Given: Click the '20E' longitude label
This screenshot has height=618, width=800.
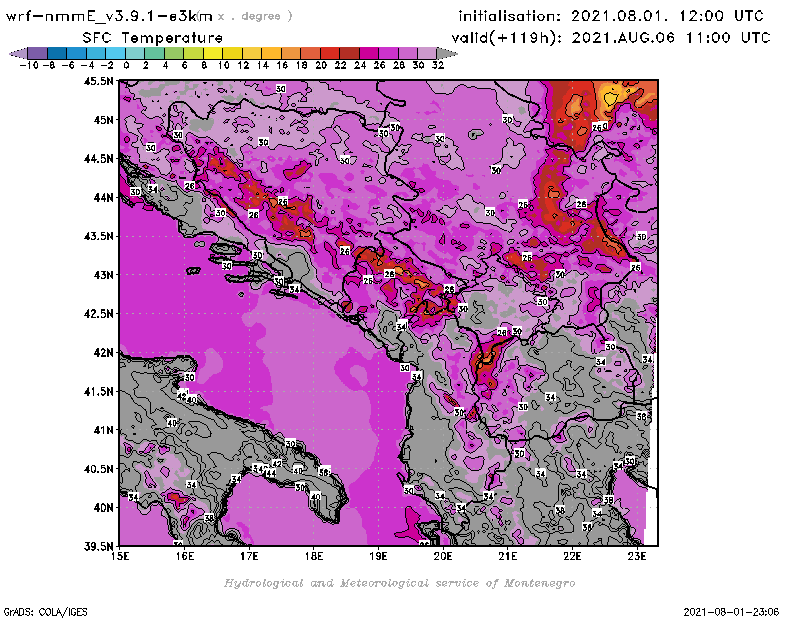Looking at the screenshot, I should 443,556.
